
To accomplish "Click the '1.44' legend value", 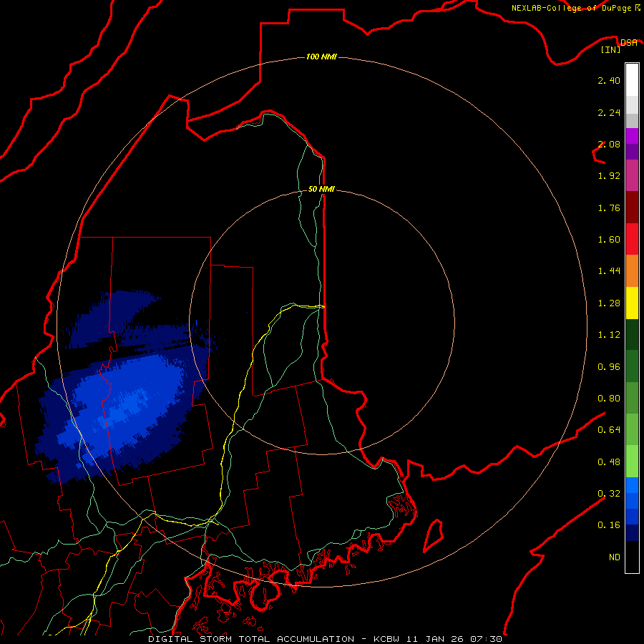I will click(x=609, y=271).
